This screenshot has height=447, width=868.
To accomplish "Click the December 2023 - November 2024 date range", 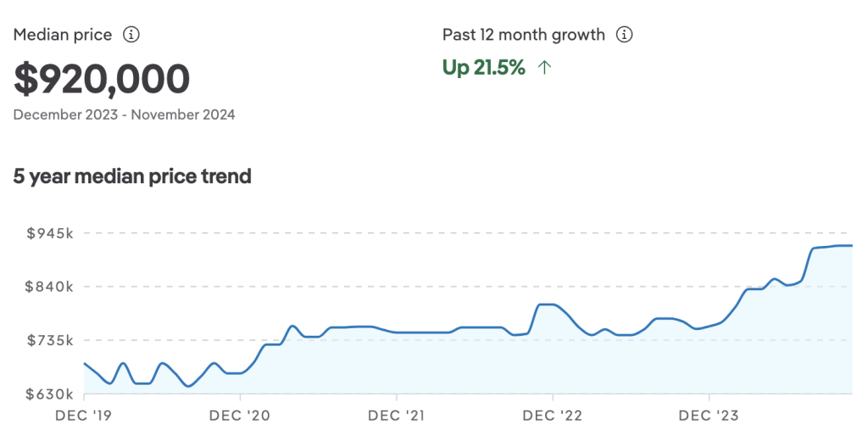I will pyautogui.click(x=124, y=115).
